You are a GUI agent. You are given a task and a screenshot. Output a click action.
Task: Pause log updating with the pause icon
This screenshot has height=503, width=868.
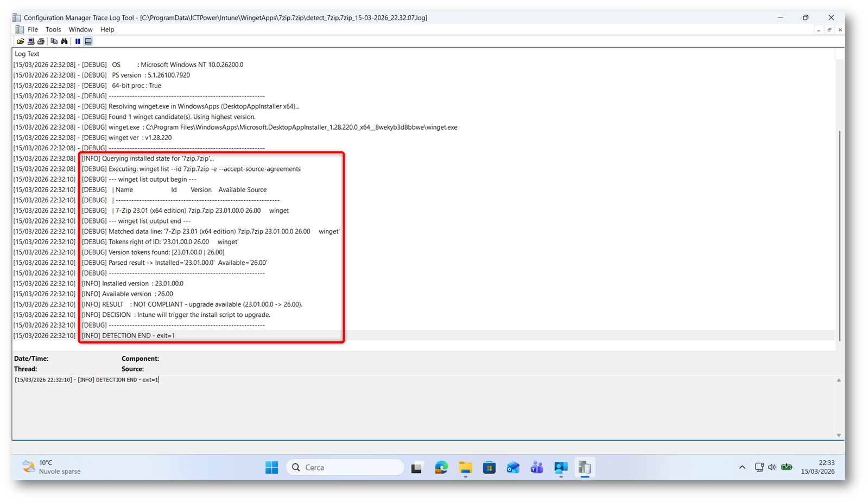[x=78, y=41]
